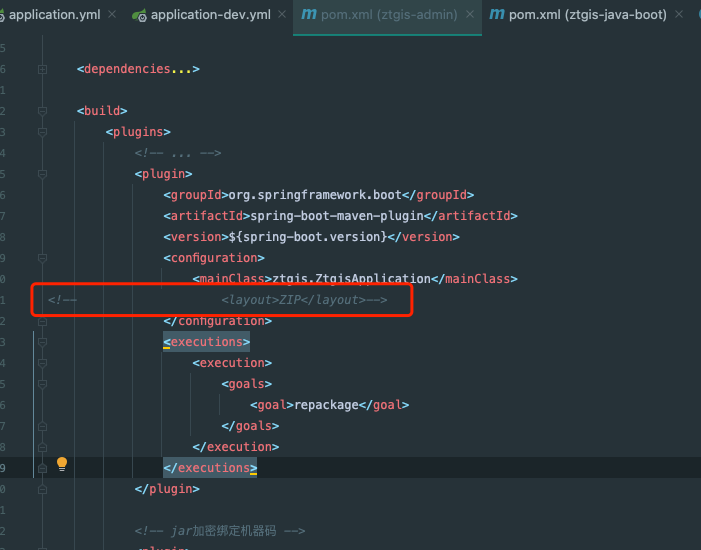This screenshot has height=550, width=701.
Task: Expand the folded comment above plugin
Action: click(x=42, y=153)
